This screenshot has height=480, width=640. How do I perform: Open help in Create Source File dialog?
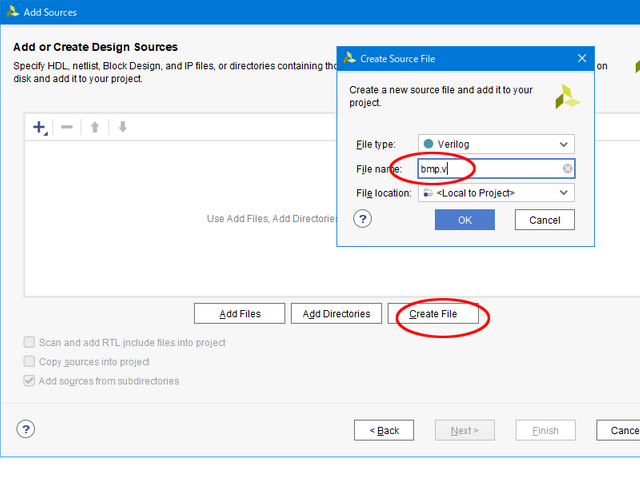(363, 219)
